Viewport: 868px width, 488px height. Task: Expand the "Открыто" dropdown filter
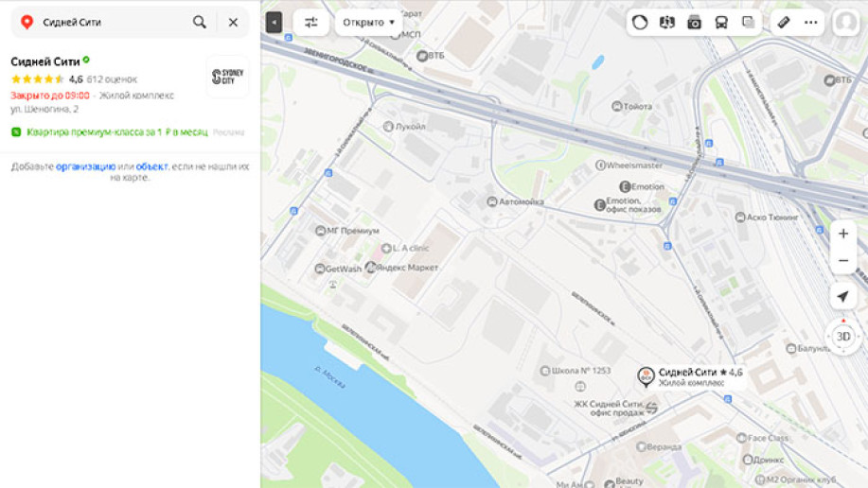(x=368, y=22)
